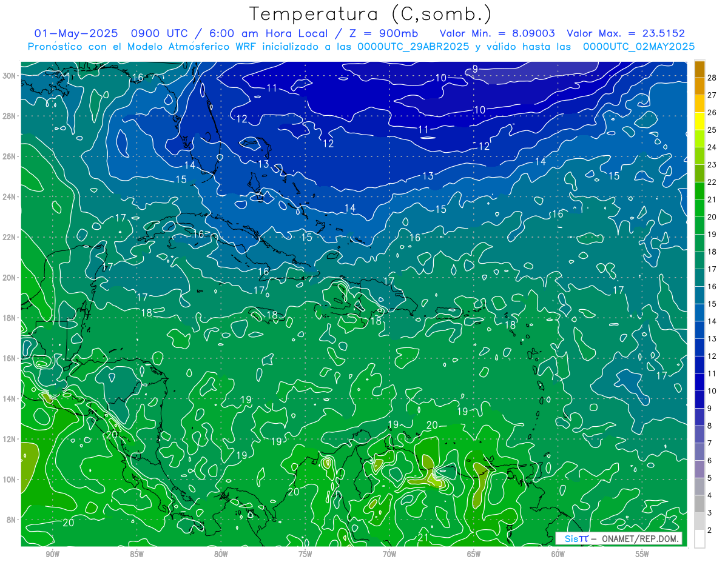The height and width of the screenshot is (562, 728).
Task: Click the "85W" longitude axis label
Action: coord(136,554)
